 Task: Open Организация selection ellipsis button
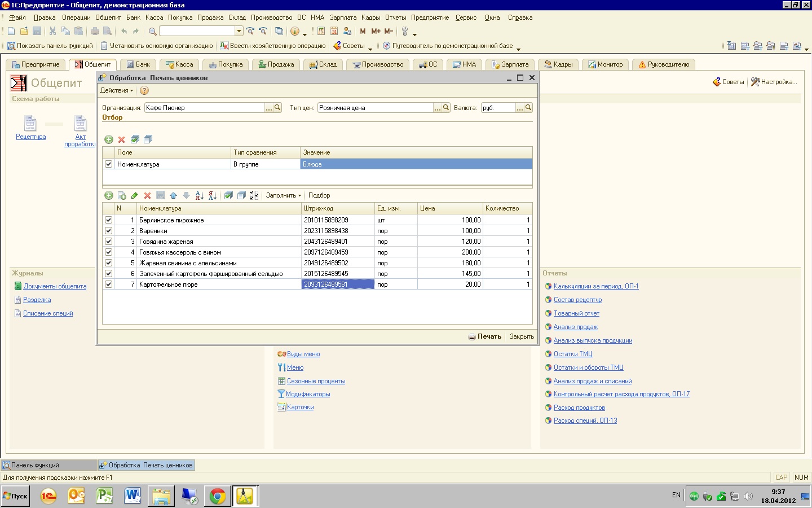coord(269,108)
